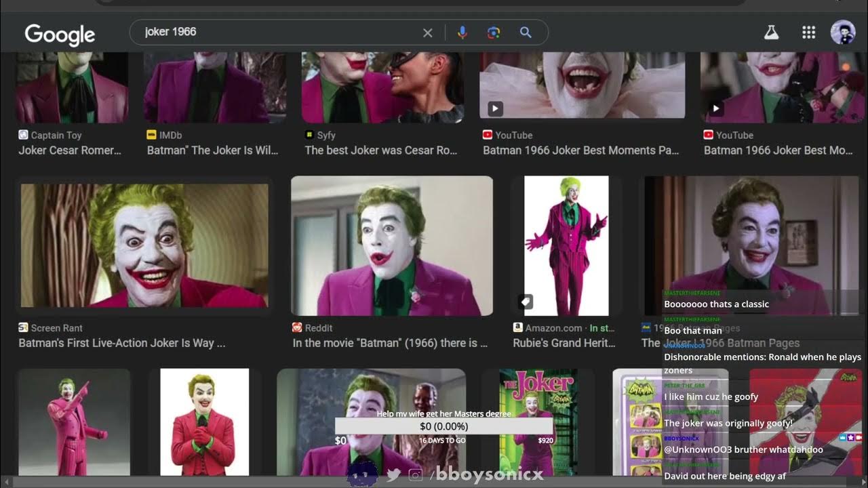Open 'The best Joker was Cesar Ro...' result

(x=381, y=150)
